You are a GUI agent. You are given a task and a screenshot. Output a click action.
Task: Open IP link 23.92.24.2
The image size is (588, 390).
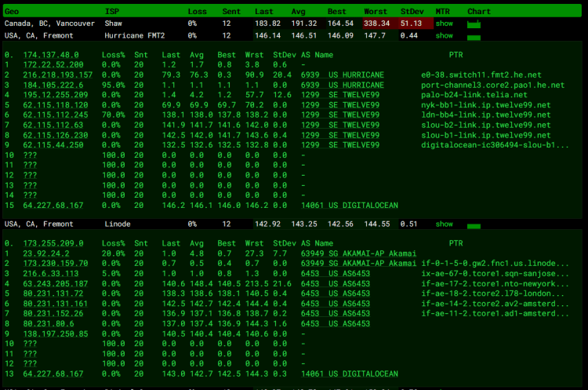tap(46, 253)
